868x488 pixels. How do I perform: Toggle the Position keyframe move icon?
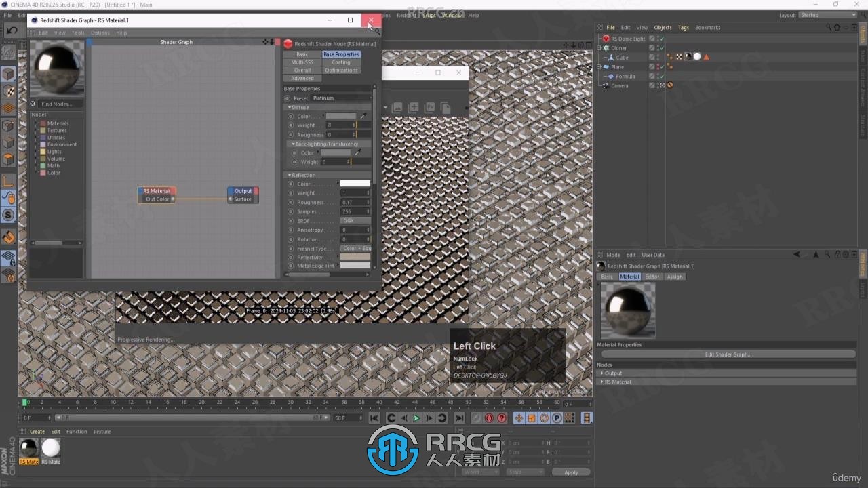[519, 418]
